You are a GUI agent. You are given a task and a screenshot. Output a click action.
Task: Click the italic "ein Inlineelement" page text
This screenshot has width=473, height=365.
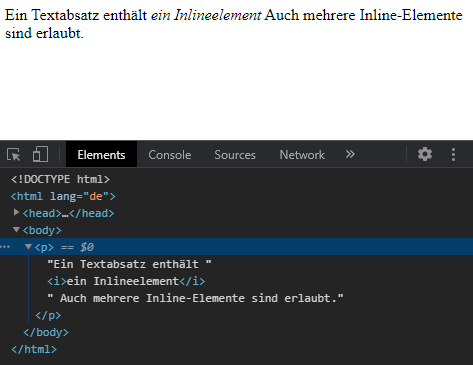(206, 15)
